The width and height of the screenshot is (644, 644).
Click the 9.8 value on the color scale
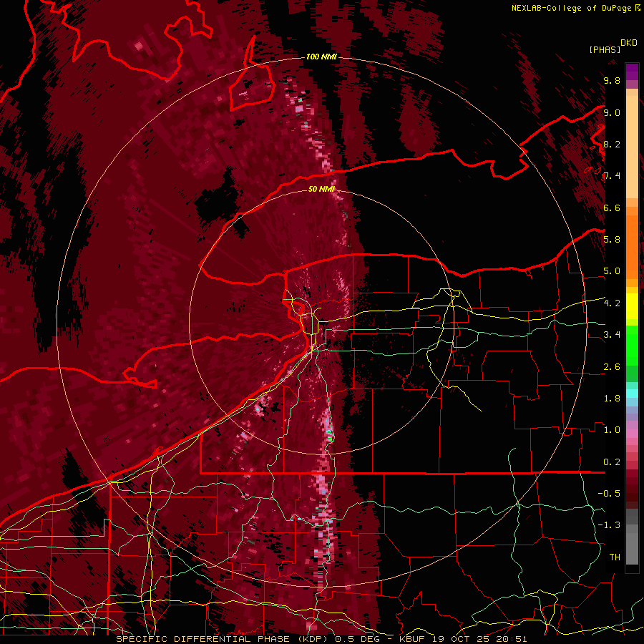point(612,80)
